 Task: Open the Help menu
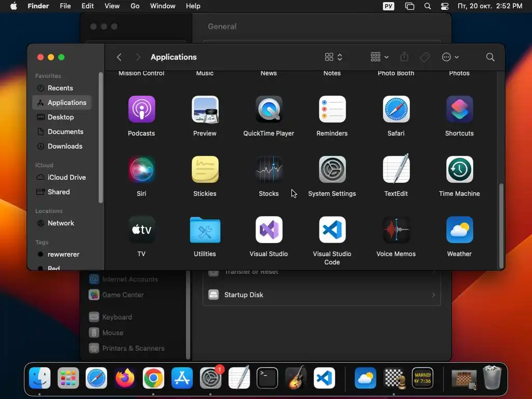tap(193, 6)
